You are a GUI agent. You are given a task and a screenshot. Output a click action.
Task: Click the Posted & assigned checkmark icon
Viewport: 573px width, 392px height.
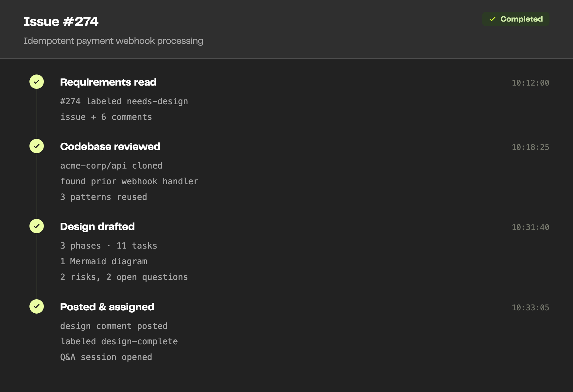pos(37,306)
